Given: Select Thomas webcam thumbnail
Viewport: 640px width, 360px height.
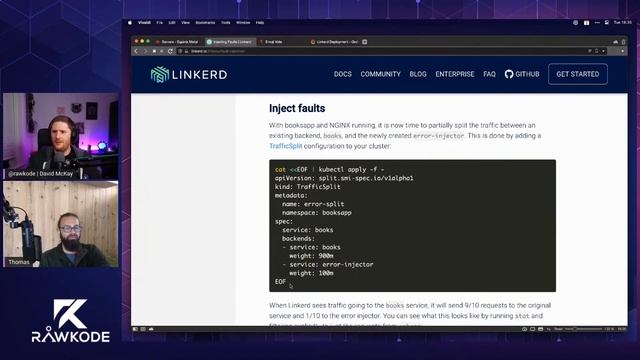Looking at the screenshot, I should pos(60,224).
